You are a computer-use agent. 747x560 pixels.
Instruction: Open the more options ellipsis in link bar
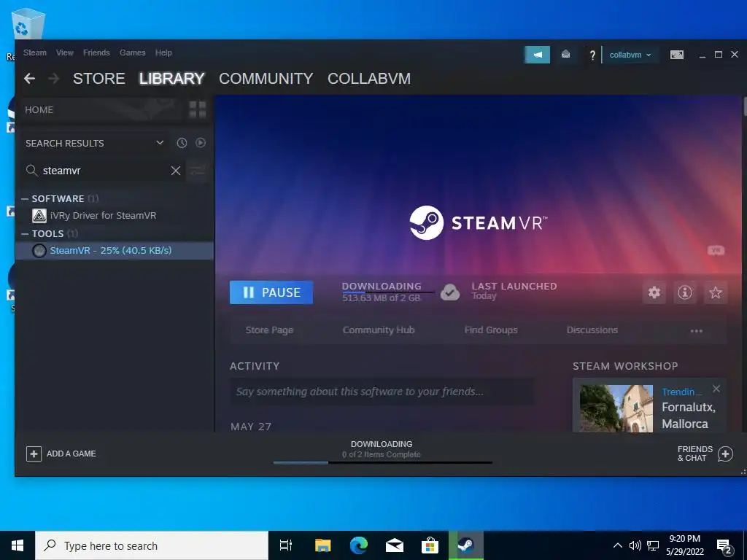(697, 330)
